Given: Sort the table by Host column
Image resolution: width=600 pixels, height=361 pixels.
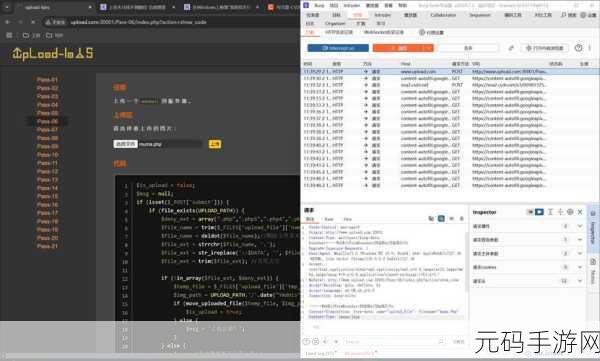Looking at the screenshot, I should [x=406, y=64].
